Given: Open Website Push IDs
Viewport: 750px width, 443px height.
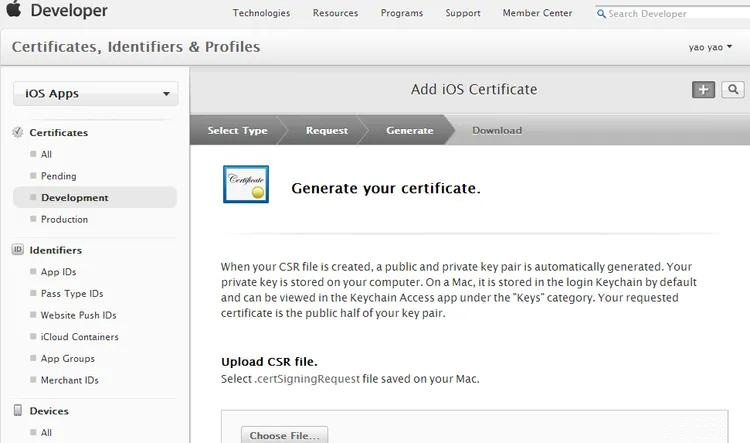Looking at the screenshot, I should pos(78,315).
